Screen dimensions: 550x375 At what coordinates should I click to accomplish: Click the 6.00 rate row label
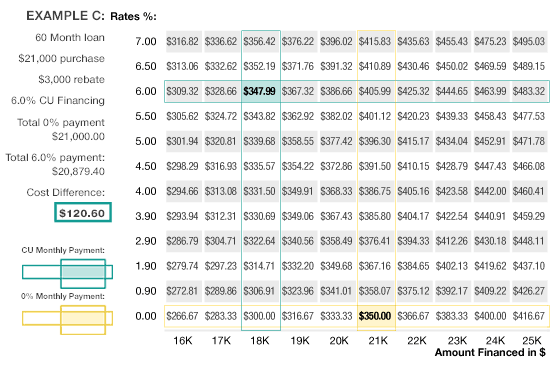[x=146, y=92]
